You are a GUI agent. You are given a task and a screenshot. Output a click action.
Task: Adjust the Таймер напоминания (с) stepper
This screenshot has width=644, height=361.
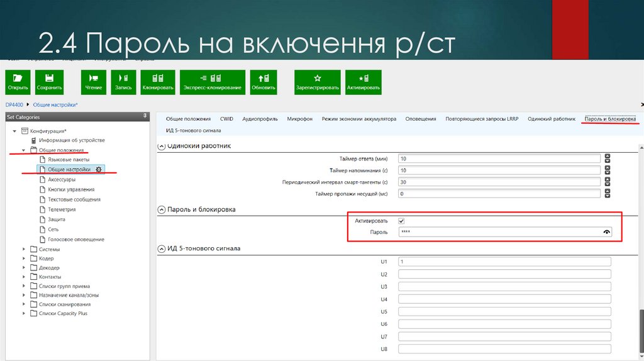point(608,170)
